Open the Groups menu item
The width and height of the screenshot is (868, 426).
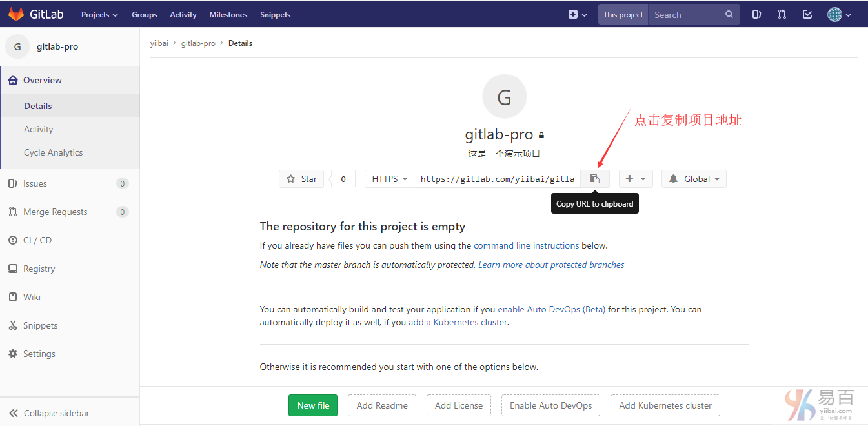[144, 15]
